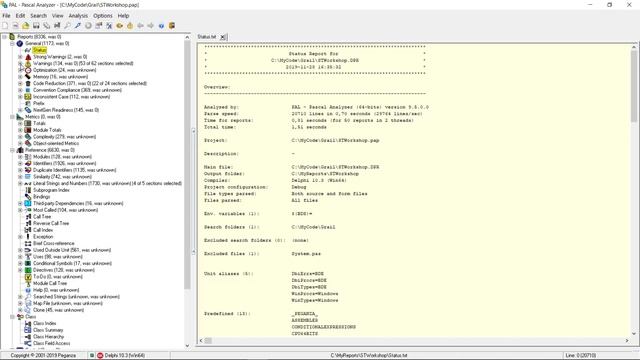Collapse the Metrics tree node
Image resolution: width=640 pixels, height=360 pixels.
[12, 117]
